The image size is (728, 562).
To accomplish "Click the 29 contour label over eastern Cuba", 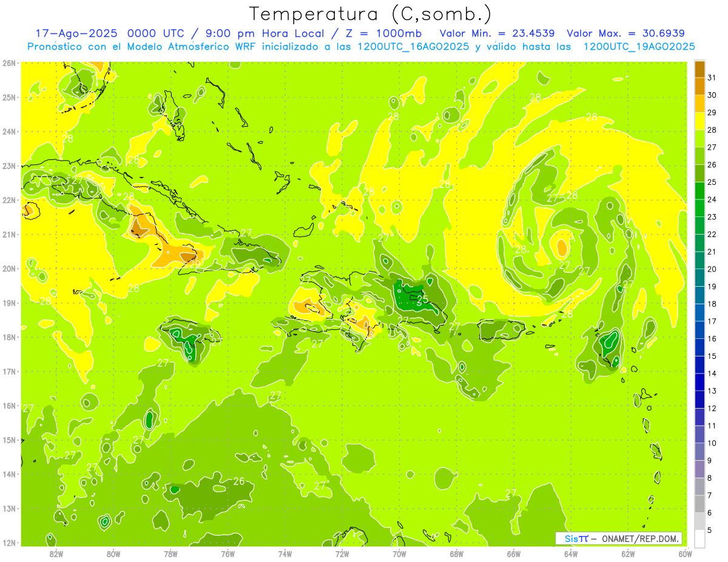I will click(194, 263).
